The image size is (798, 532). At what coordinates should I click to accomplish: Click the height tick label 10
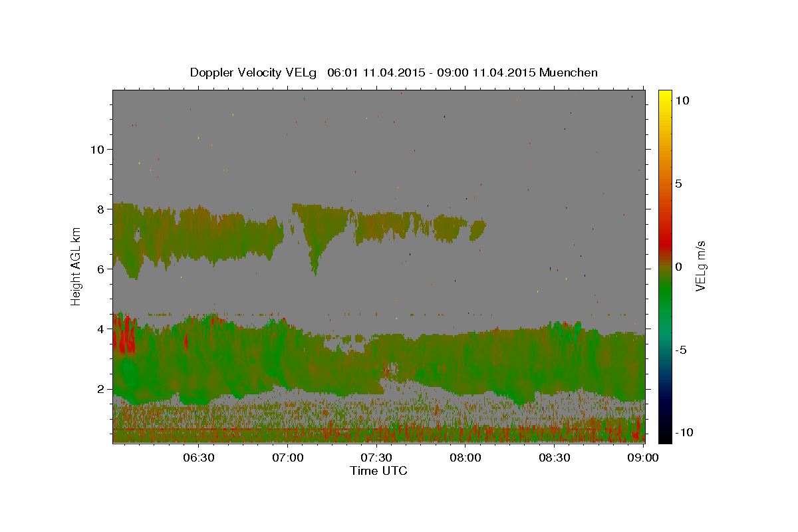tap(98, 149)
